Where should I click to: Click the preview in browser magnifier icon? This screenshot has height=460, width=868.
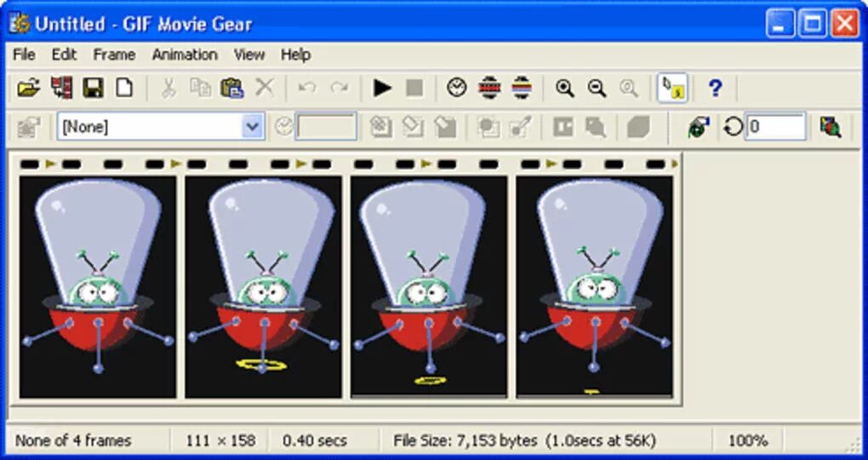(x=831, y=127)
